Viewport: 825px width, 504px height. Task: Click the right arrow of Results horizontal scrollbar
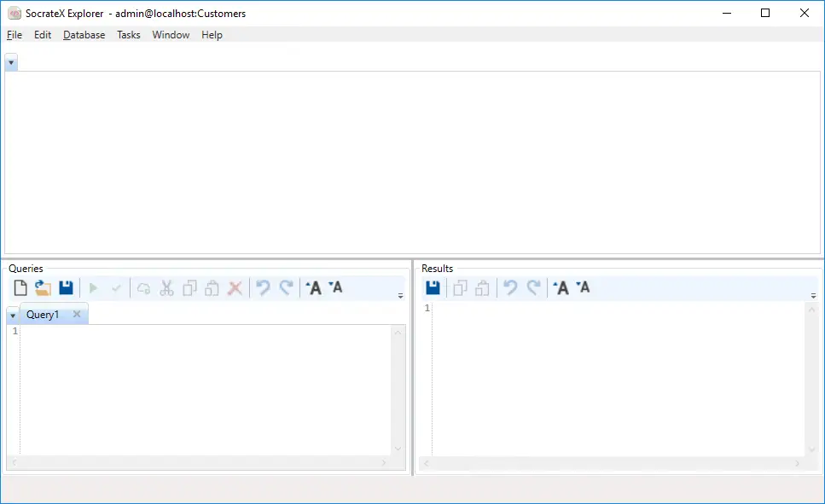coord(798,463)
